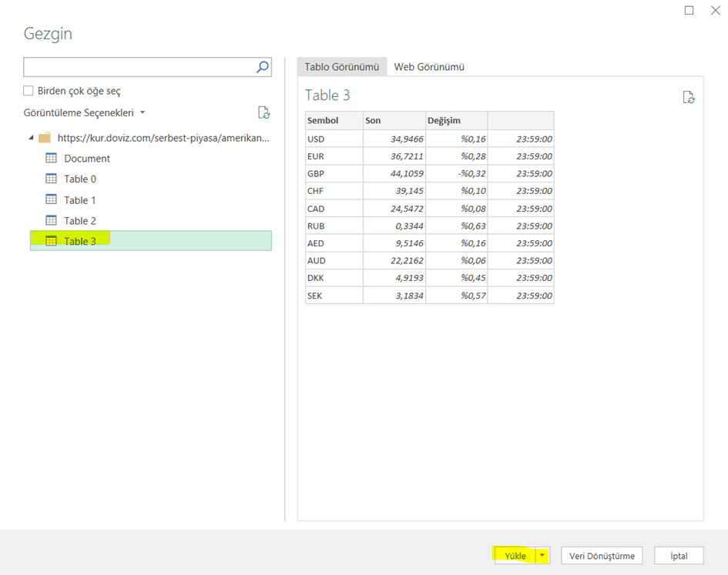This screenshot has height=575, width=728.
Task: Click the SEK cell
Action: click(x=334, y=296)
